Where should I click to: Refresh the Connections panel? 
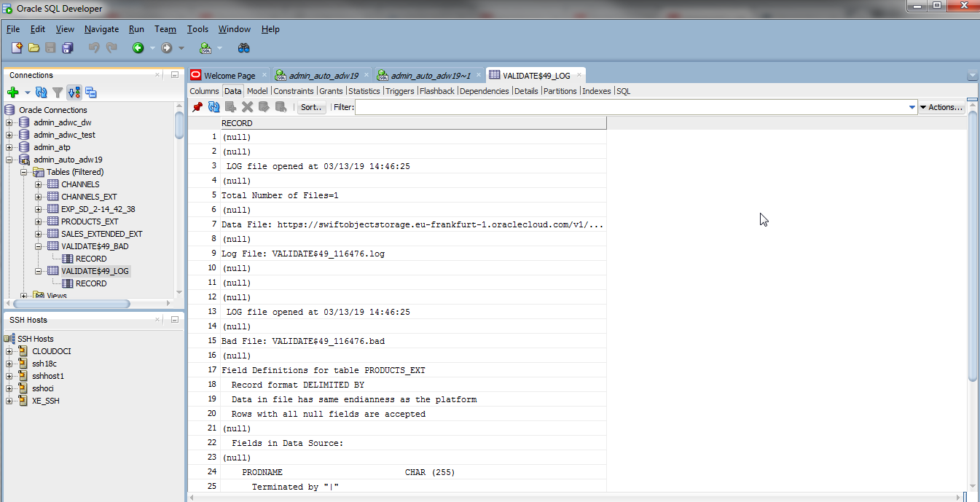coord(42,93)
